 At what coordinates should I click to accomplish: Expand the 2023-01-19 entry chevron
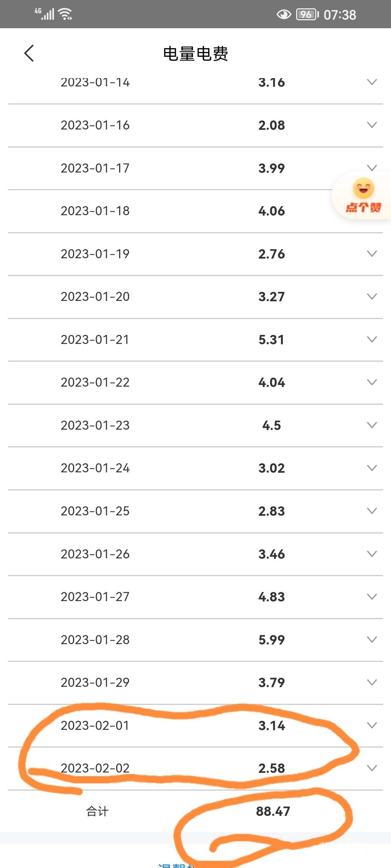[x=372, y=254]
